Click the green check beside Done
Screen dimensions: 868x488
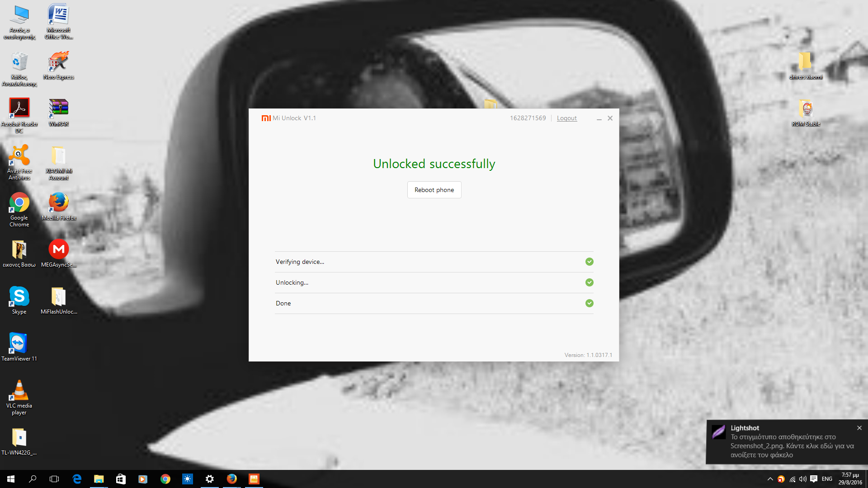tap(589, 303)
